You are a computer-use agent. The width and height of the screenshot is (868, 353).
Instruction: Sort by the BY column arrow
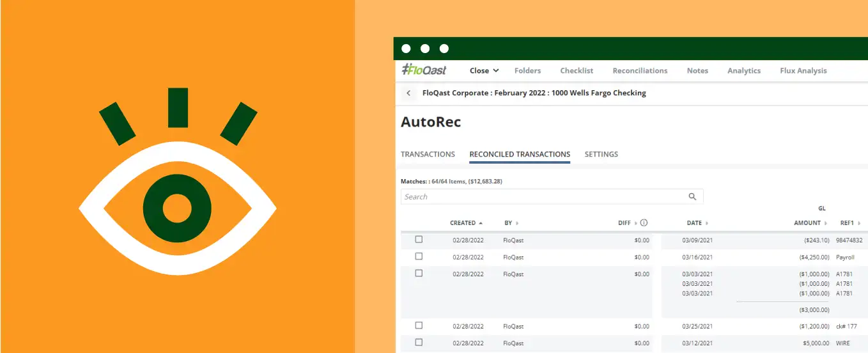click(x=517, y=223)
